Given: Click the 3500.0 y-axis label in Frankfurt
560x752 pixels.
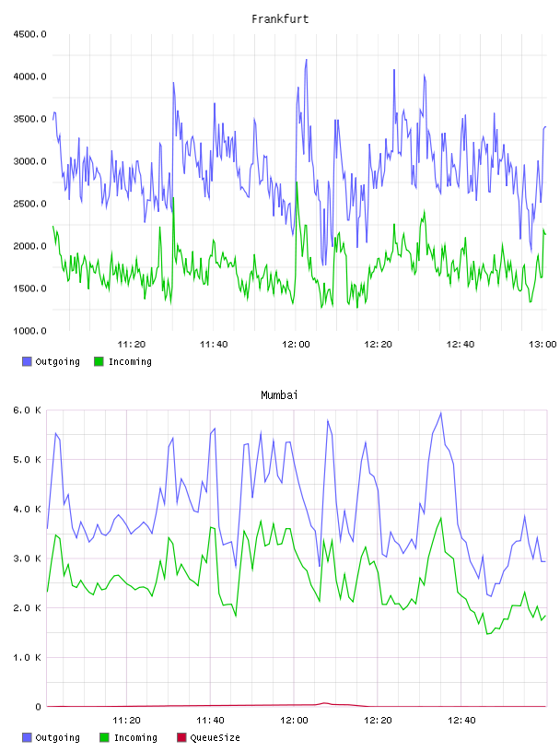Looking at the screenshot, I should tap(29, 119).
